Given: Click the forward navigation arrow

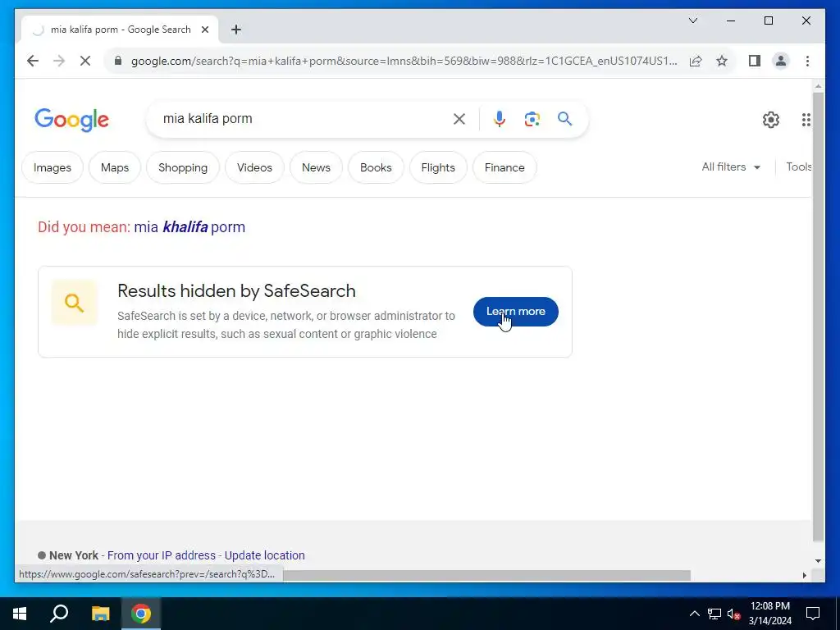Looking at the screenshot, I should point(59,61).
